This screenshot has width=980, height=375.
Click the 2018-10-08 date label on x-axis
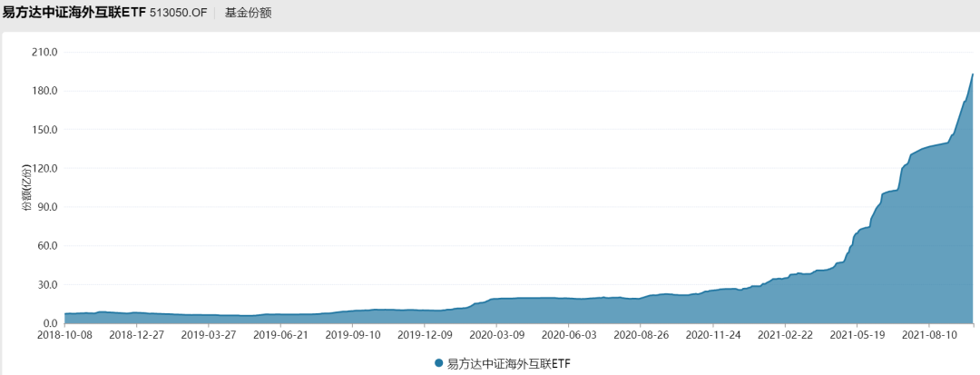[x=64, y=334]
